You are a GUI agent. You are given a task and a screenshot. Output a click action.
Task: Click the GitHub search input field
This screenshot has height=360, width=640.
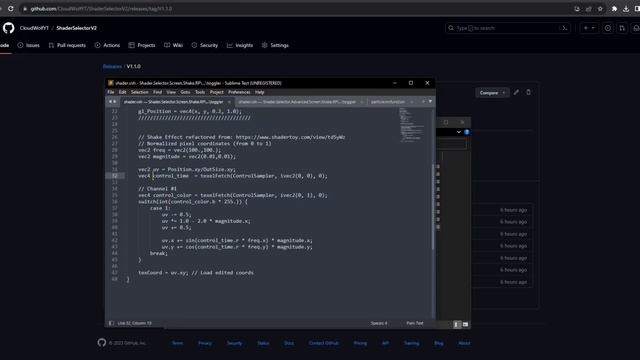pyautogui.click(x=507, y=28)
